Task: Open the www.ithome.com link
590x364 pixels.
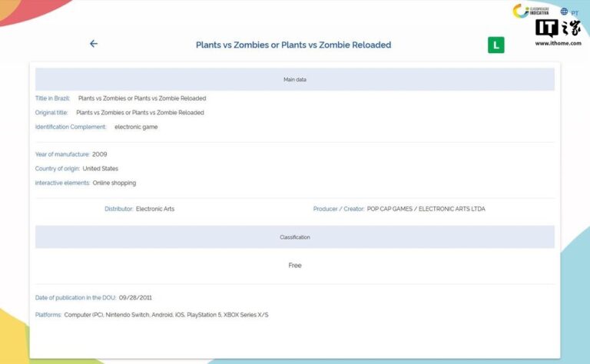Action: point(558,43)
